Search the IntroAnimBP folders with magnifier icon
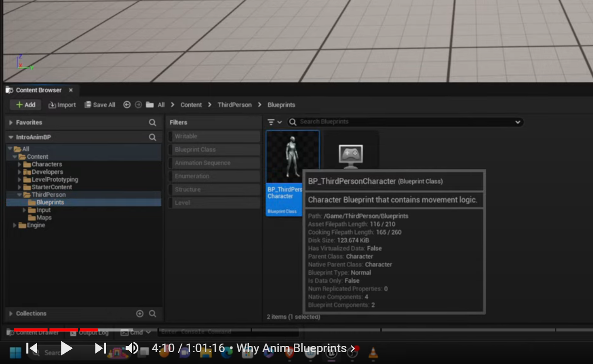The height and width of the screenshot is (364, 593). click(x=152, y=137)
